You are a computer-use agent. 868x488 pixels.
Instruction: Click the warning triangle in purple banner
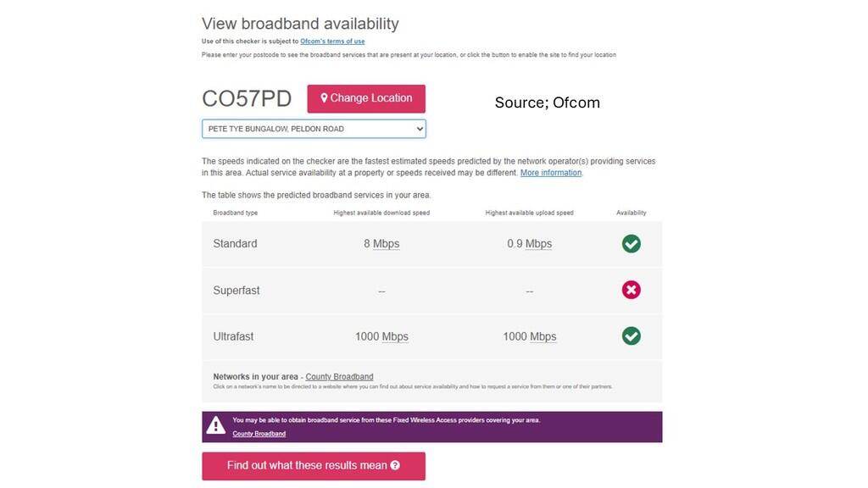(216, 425)
